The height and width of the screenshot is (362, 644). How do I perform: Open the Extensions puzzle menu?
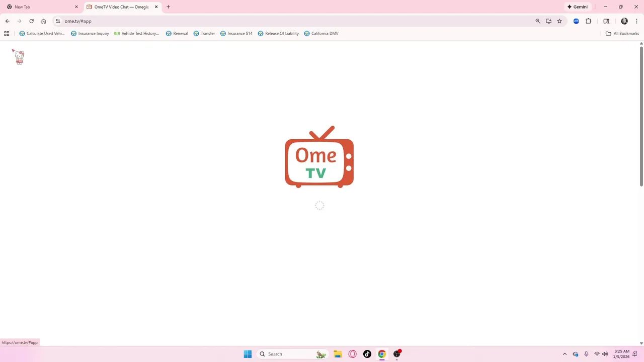588,21
